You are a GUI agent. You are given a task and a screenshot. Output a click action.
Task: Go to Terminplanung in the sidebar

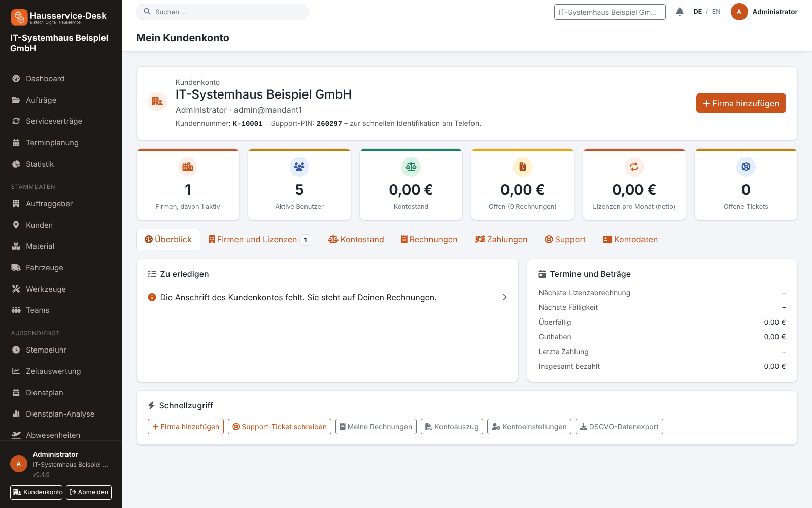coord(61,143)
